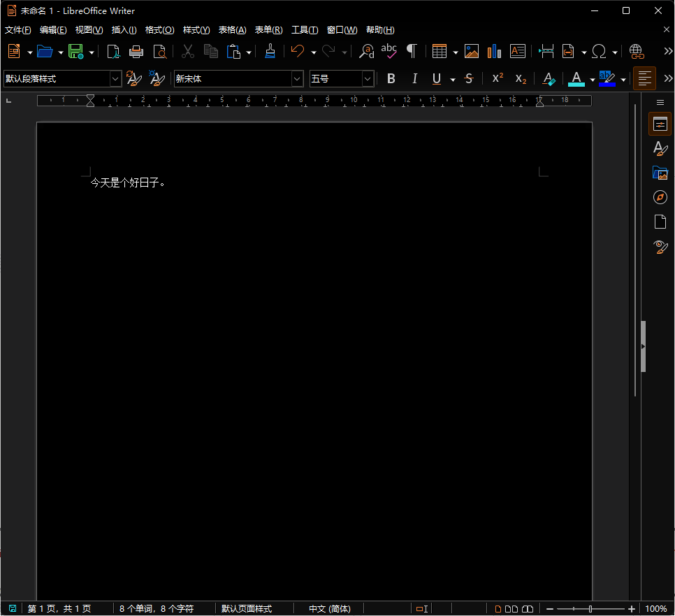Image resolution: width=675 pixels, height=616 pixels.
Task: Insert a chart from the toolbar
Action: 495,52
